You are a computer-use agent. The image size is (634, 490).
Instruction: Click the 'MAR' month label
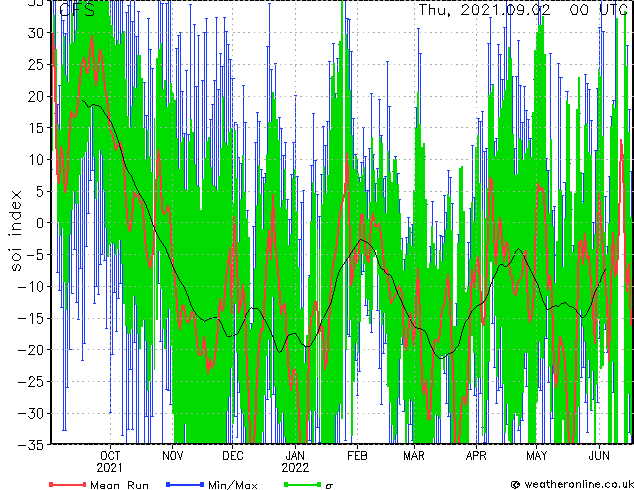414,456
